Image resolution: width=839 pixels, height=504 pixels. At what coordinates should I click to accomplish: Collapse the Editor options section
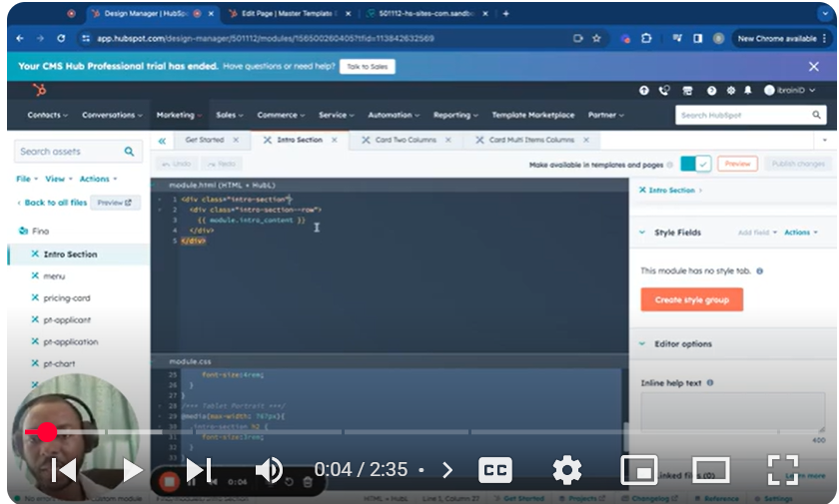click(x=642, y=343)
